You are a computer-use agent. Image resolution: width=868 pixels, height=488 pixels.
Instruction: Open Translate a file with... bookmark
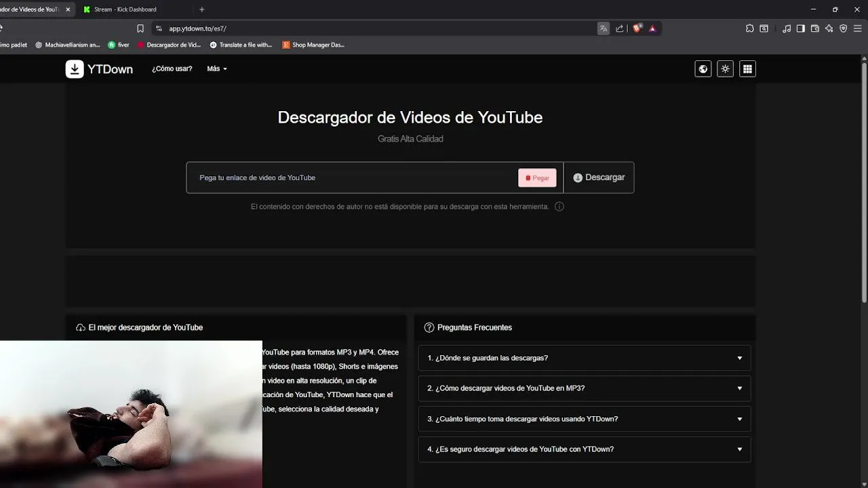(241, 45)
